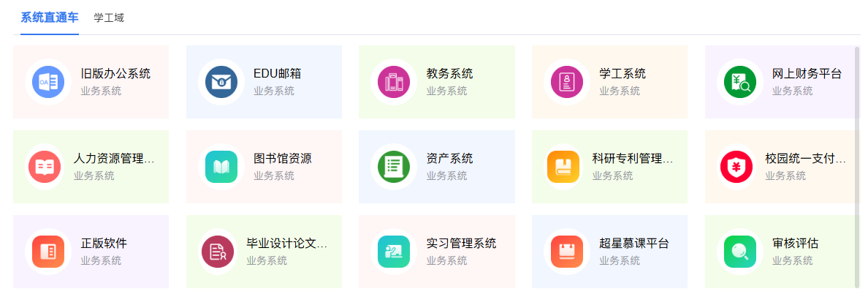Click the 科研专利管理 yellow book icon
Screen dimensions: 868x297
point(563,167)
